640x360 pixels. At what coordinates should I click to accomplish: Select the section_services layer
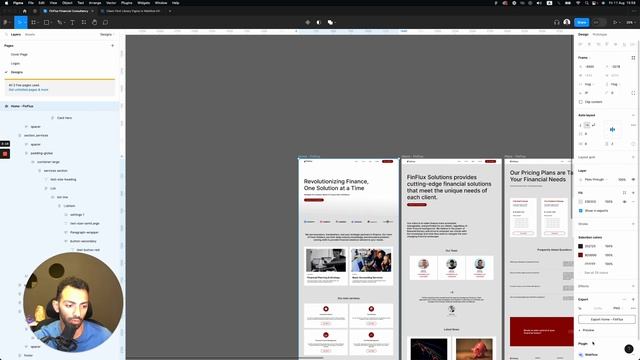[x=36, y=136]
